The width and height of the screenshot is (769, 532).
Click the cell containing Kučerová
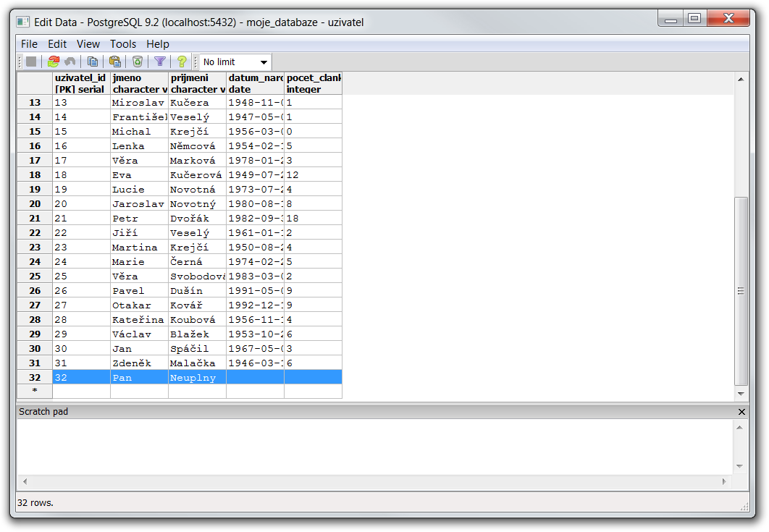(x=197, y=174)
